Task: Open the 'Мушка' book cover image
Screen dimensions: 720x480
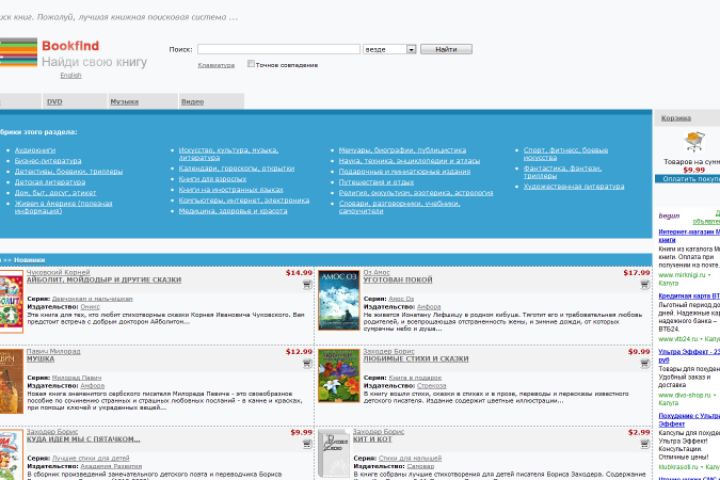Action: pyautogui.click(x=11, y=381)
